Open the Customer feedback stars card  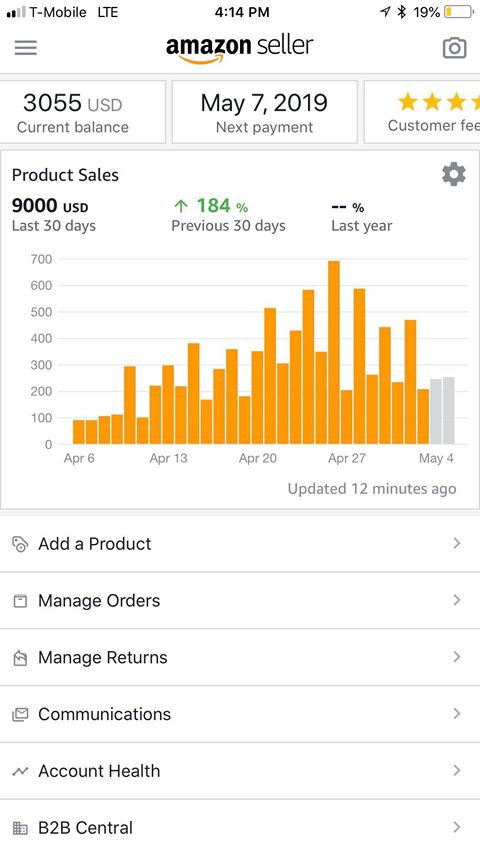[422, 112]
